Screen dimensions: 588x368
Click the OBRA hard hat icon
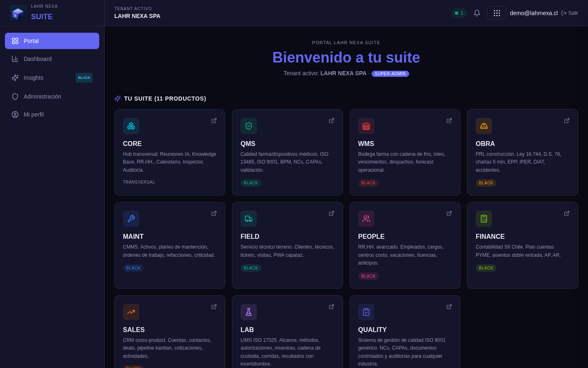484,126
